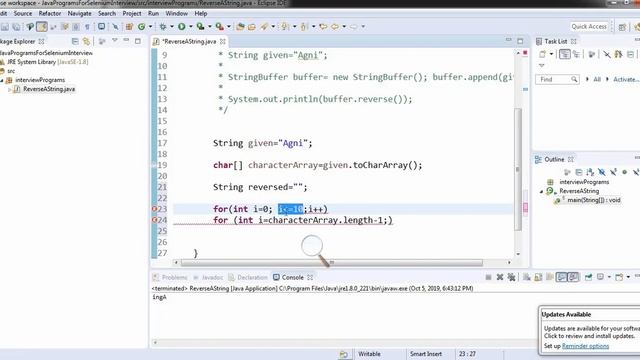Click the Back navigation arrow icon
This screenshot has width=640, height=360.
coord(335,27)
